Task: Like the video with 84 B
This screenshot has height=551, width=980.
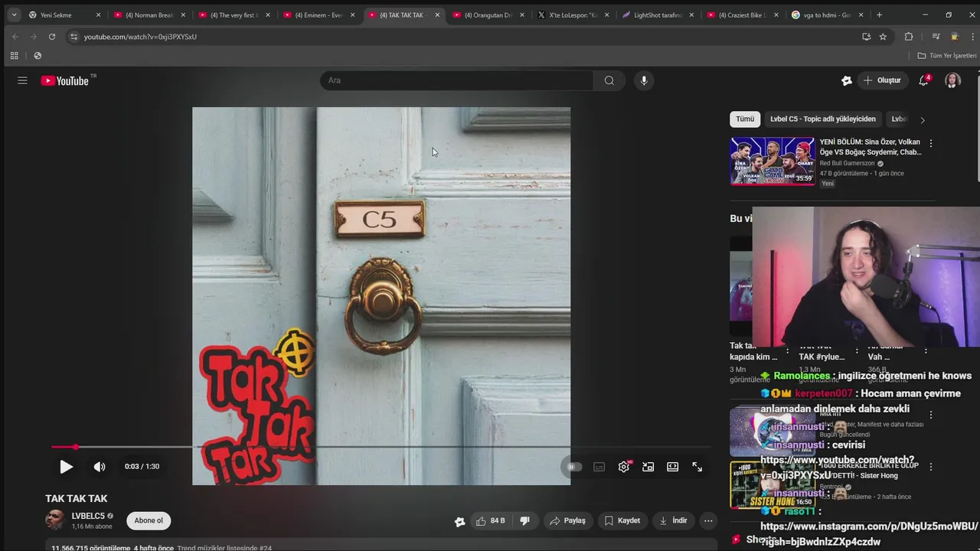Action: tap(490, 521)
